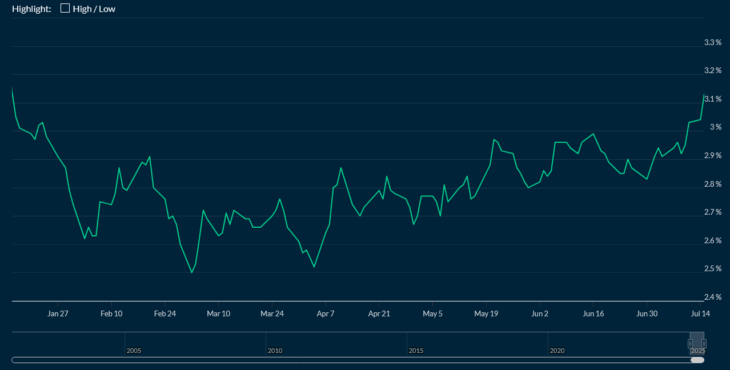
Task: Click the '3.1%' y-axis label
Action: pos(712,99)
